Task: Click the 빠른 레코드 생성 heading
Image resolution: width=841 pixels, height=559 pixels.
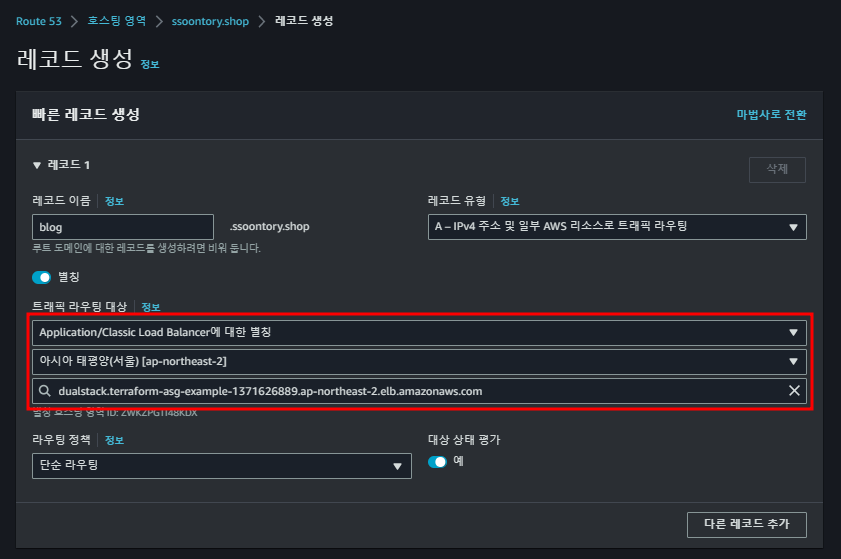Action: click(86, 114)
